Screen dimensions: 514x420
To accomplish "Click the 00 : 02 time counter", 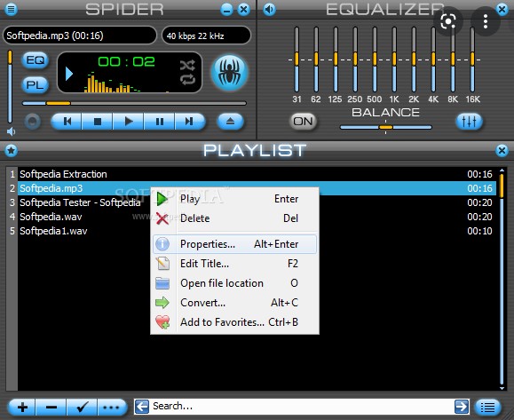I will 126,61.
